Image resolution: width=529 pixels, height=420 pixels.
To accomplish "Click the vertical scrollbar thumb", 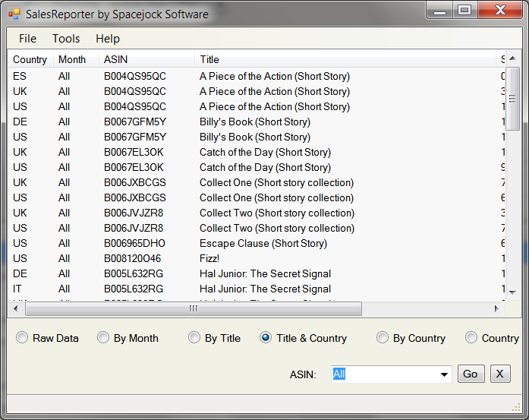I will [513, 98].
